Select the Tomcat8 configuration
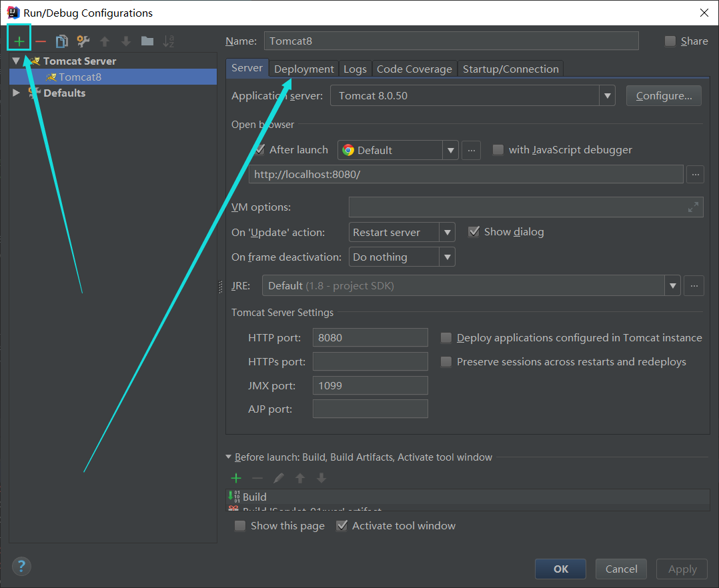719x588 pixels. pos(113,77)
